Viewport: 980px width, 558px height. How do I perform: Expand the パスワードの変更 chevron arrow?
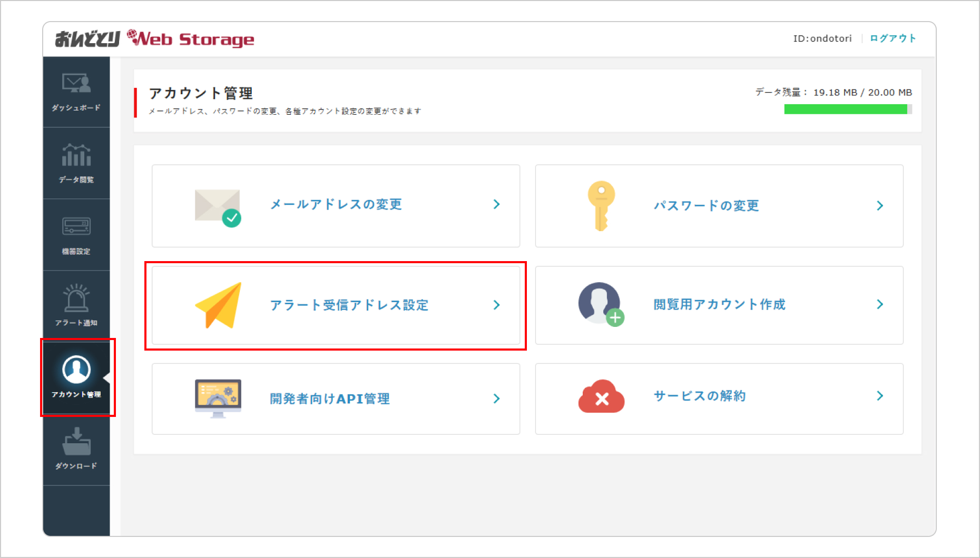click(879, 206)
